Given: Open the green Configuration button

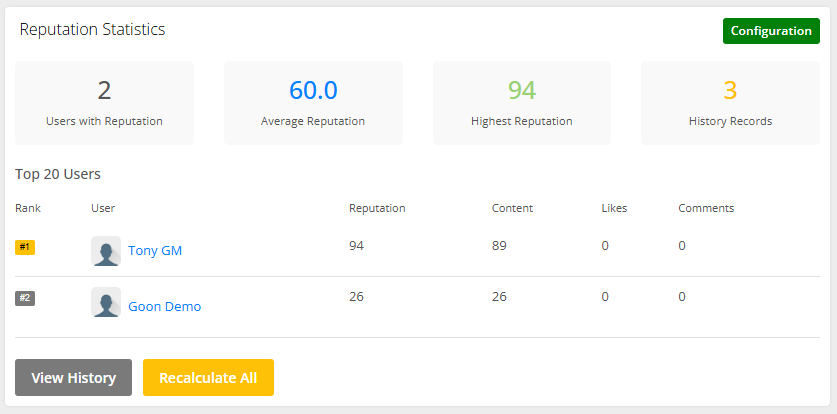Looking at the screenshot, I should click(770, 31).
